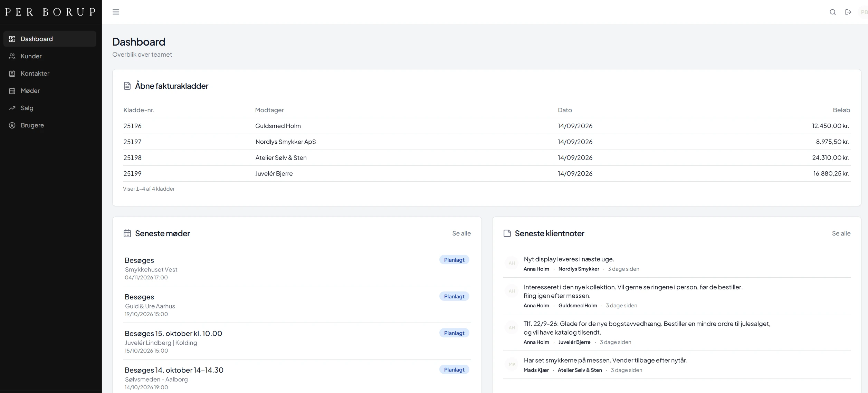Image resolution: width=868 pixels, height=393 pixels.
Task: Click the Brugere user-circle icon
Action: pyautogui.click(x=12, y=125)
